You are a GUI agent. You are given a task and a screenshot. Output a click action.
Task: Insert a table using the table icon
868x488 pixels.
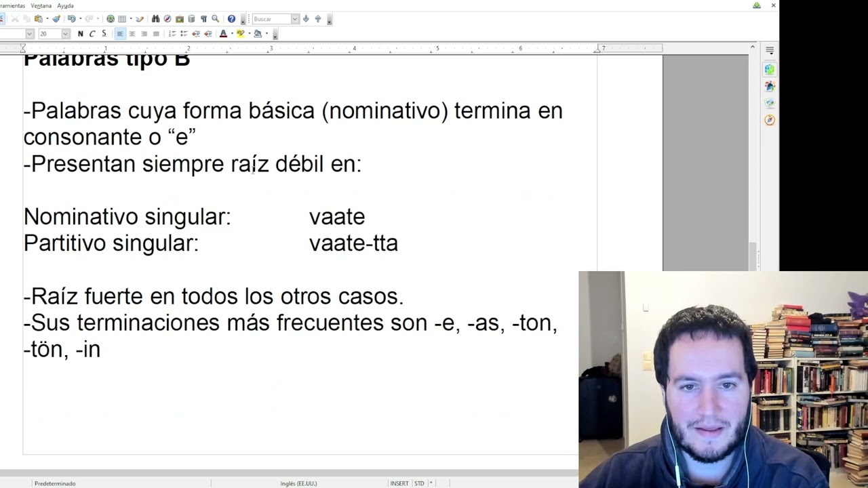122,19
